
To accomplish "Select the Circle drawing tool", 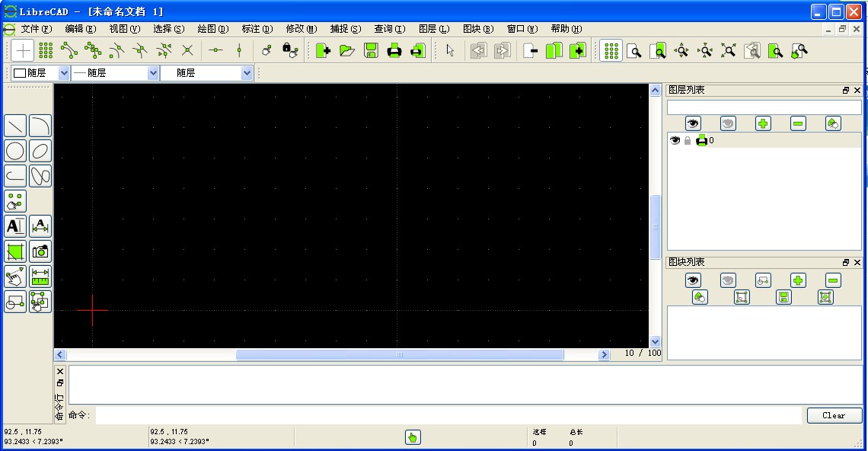I will click(15, 151).
